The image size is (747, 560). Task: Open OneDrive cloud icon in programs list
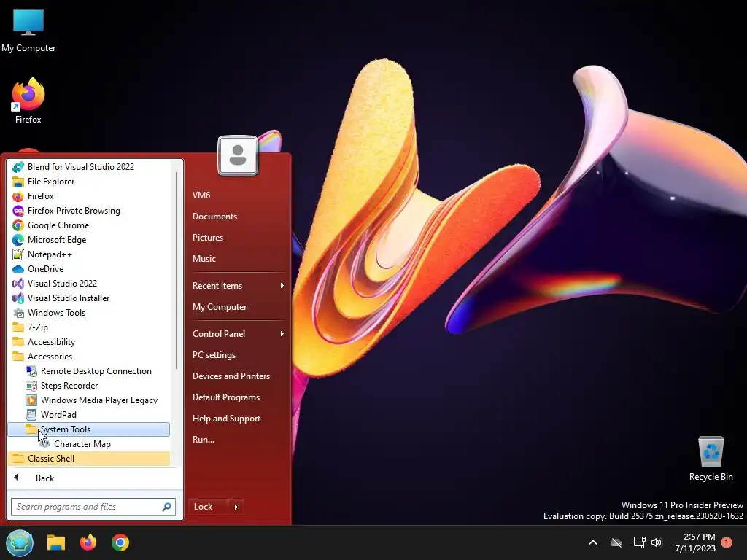tap(18, 269)
